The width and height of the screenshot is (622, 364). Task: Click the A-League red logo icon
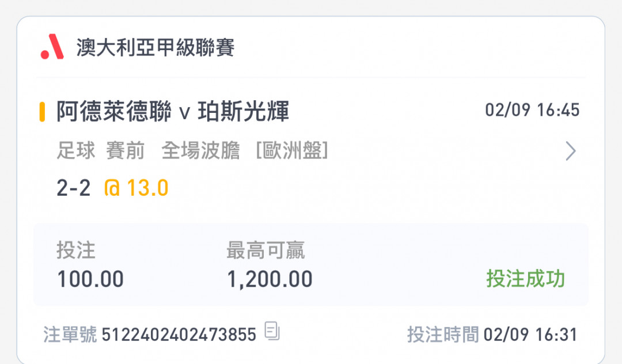52,47
